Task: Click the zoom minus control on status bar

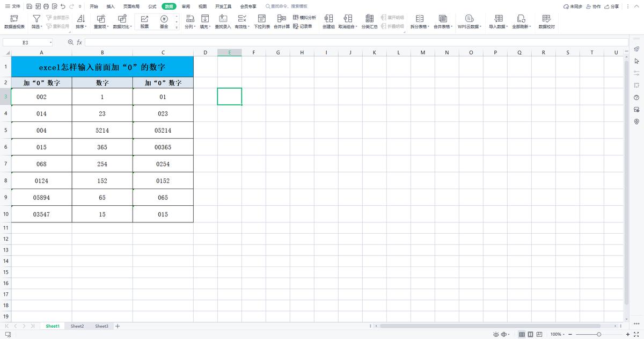Action: pos(571,333)
